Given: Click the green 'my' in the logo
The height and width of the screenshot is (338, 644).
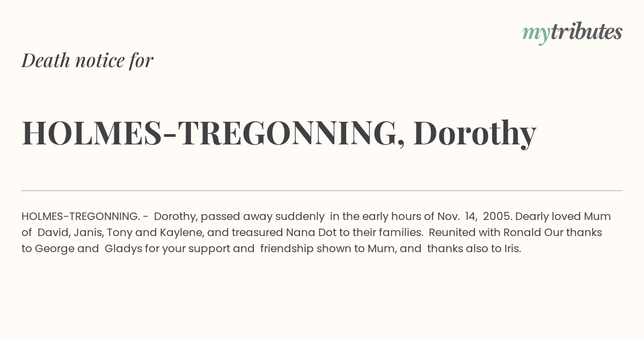Looking at the screenshot, I should 536,34.
